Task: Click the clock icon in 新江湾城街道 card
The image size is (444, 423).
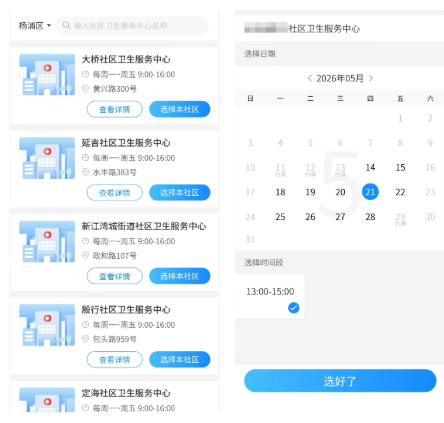Action: pyautogui.click(x=86, y=241)
